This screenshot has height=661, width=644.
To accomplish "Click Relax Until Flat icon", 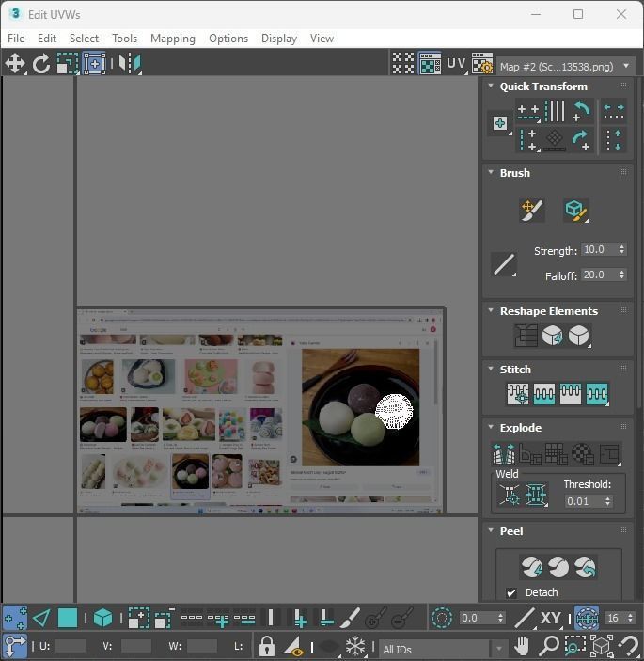I will coord(552,336).
